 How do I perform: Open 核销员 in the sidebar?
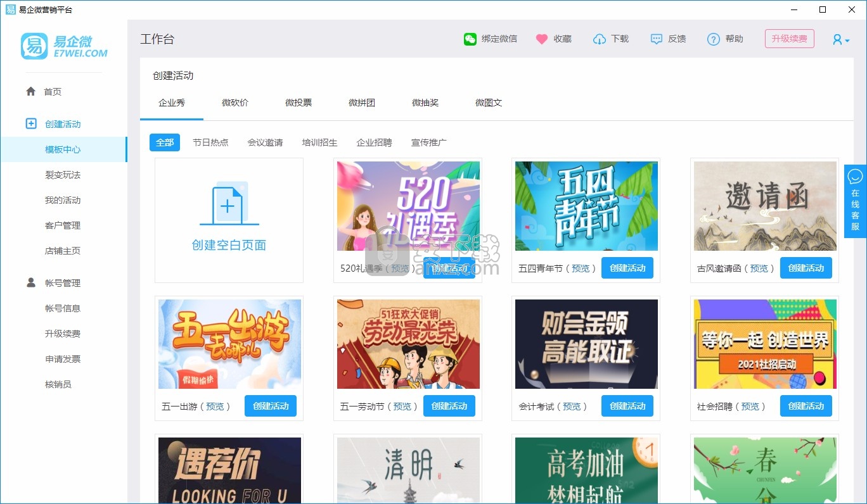(x=58, y=384)
